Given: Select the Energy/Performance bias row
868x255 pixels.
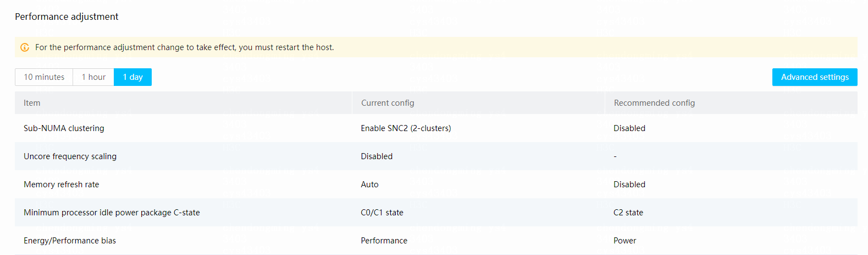Looking at the screenshot, I should pos(436,241).
